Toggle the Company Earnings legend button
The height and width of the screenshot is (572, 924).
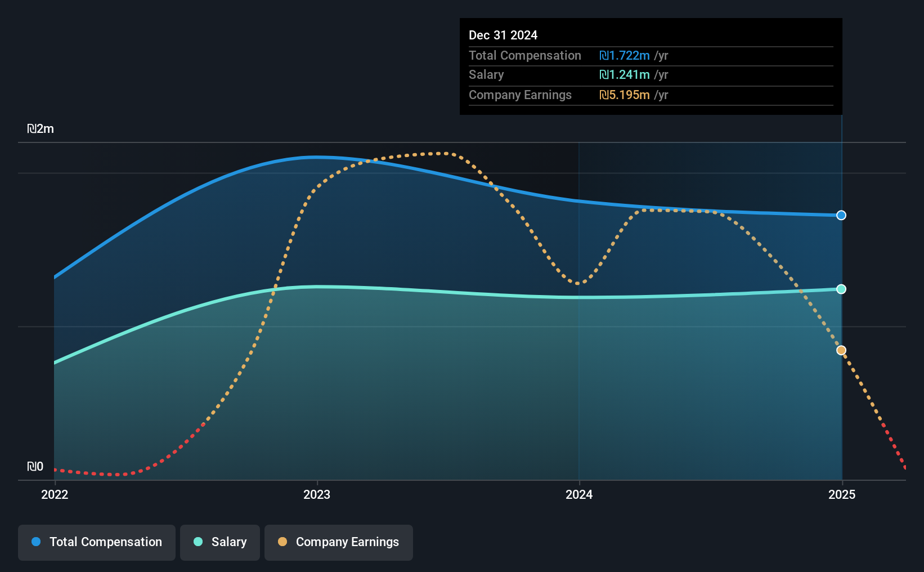(339, 542)
